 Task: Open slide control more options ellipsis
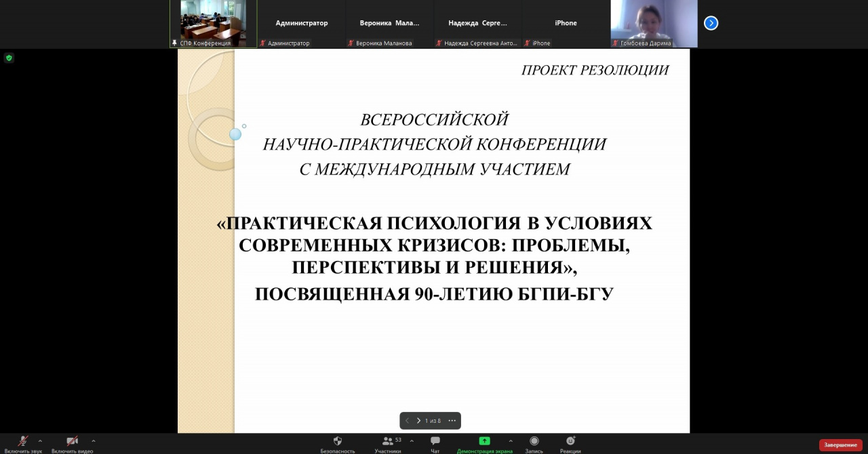click(x=452, y=421)
